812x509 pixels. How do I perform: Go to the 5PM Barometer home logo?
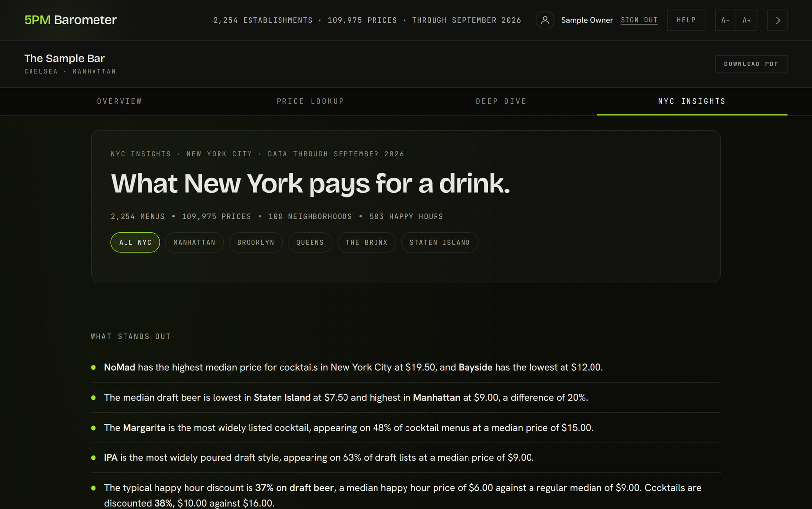click(70, 20)
